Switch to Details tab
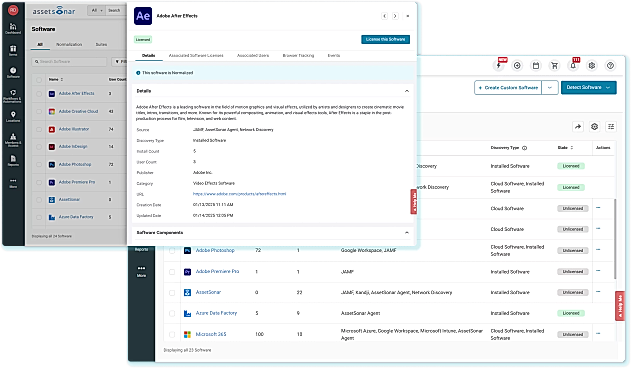 tap(148, 56)
